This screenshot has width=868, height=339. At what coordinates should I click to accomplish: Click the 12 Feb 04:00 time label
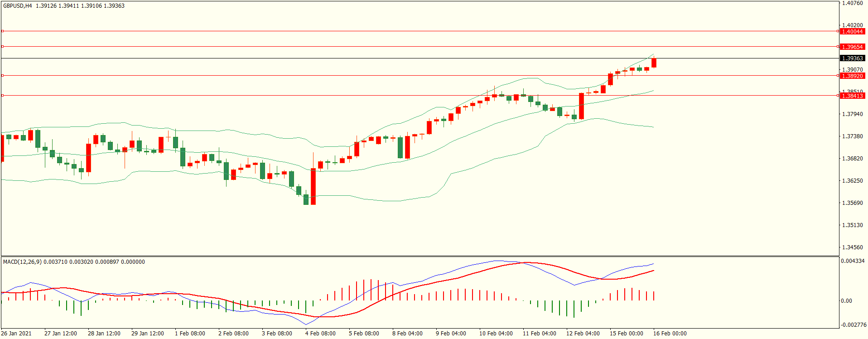[583, 334]
